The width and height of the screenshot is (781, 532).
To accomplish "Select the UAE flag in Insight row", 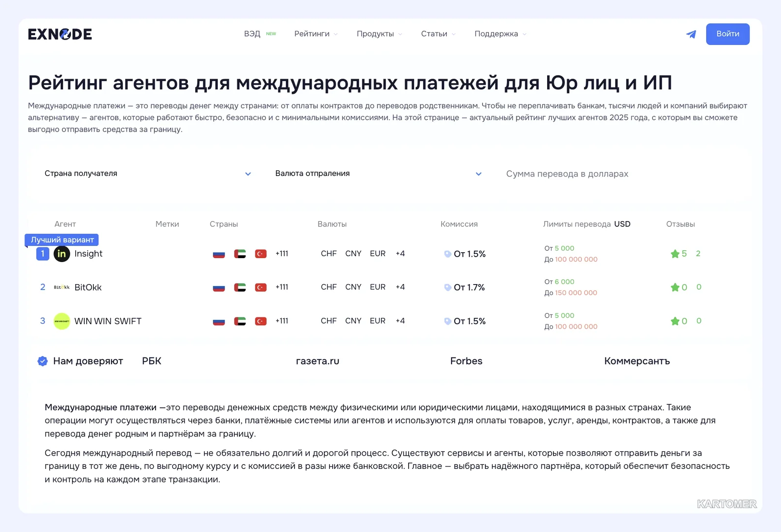I will (240, 254).
